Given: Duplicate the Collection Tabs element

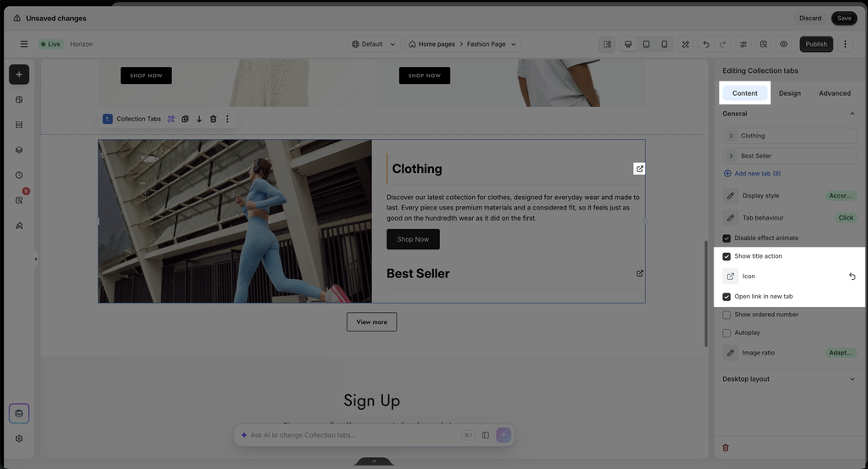Looking at the screenshot, I should pyautogui.click(x=185, y=119).
